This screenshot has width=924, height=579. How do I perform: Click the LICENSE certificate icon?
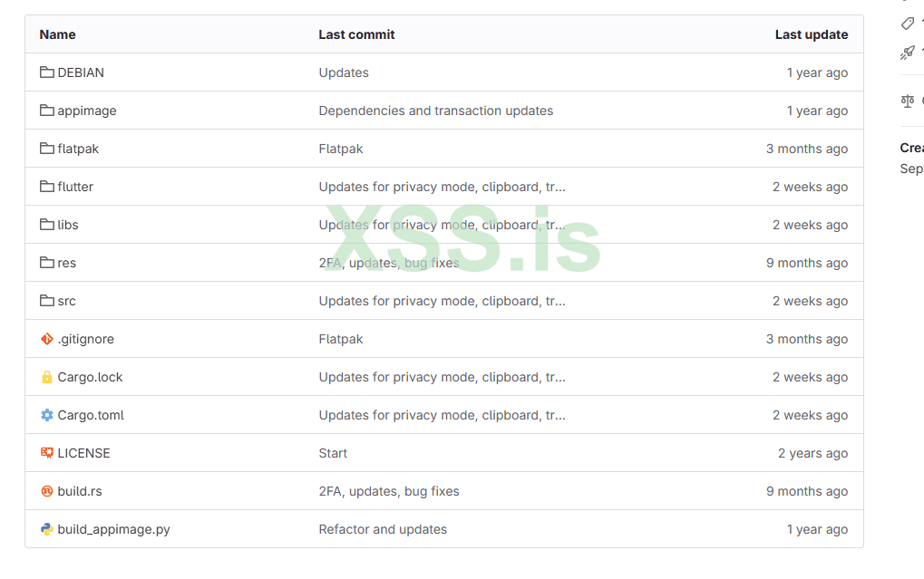(x=47, y=453)
